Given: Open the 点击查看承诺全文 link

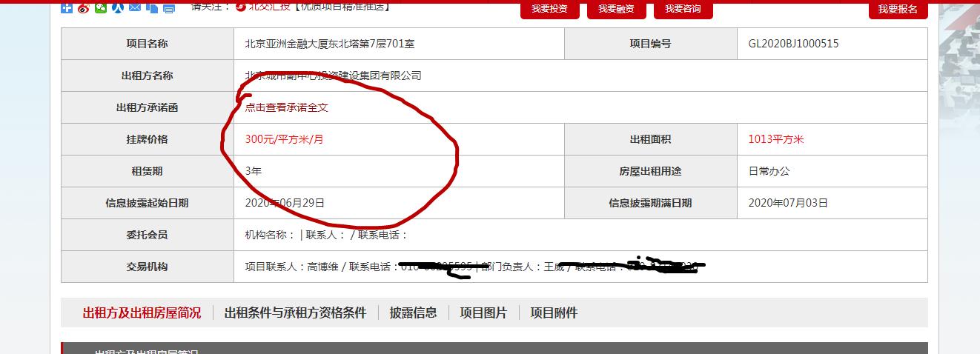Looking at the screenshot, I should [286, 107].
